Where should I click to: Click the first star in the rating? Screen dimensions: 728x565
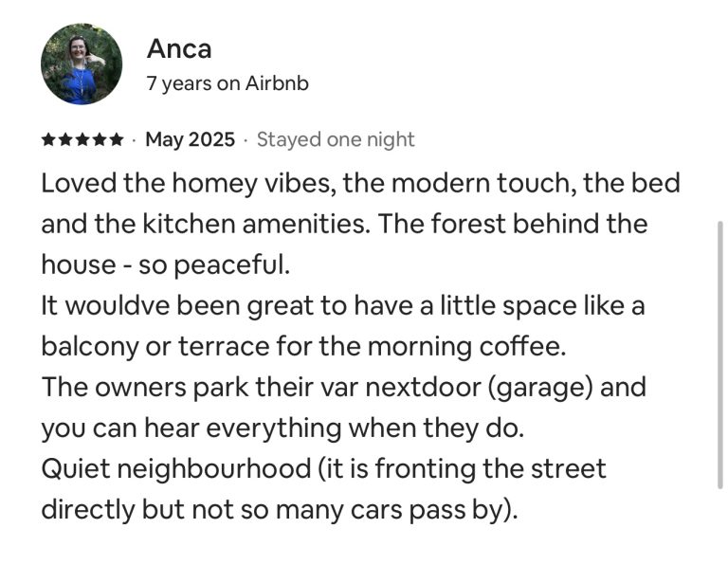pos(48,140)
